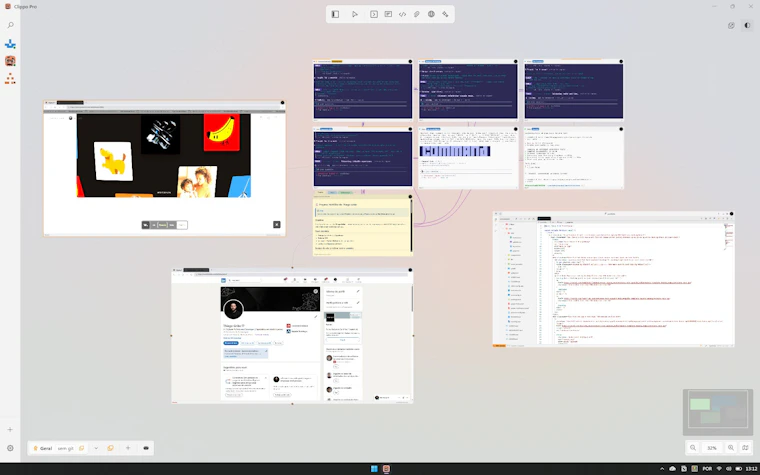Open search in left sidebar
This screenshot has width=760, height=475.
(x=10, y=25)
